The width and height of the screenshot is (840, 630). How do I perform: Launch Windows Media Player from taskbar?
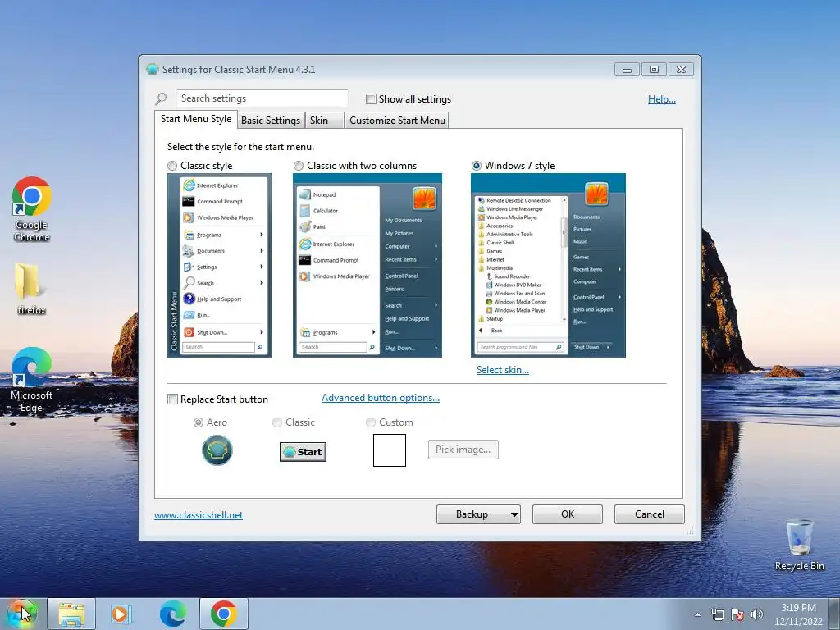click(x=121, y=614)
